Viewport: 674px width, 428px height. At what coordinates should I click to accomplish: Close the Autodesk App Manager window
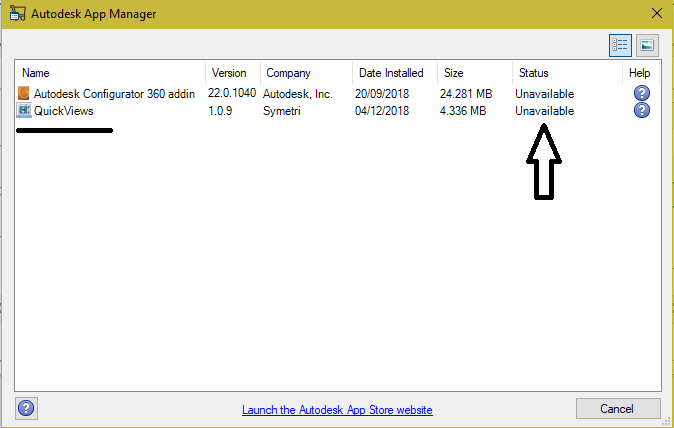(656, 13)
